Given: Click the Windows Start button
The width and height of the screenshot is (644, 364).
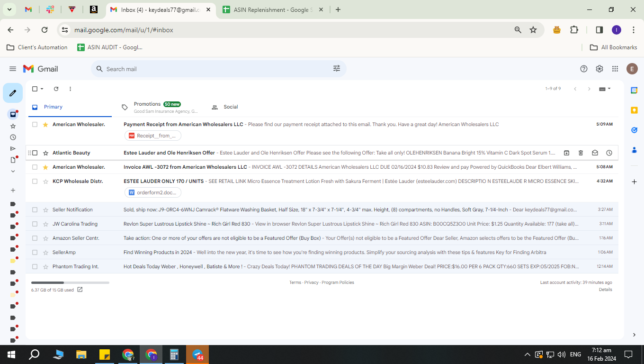Looking at the screenshot, I should (x=11, y=355).
